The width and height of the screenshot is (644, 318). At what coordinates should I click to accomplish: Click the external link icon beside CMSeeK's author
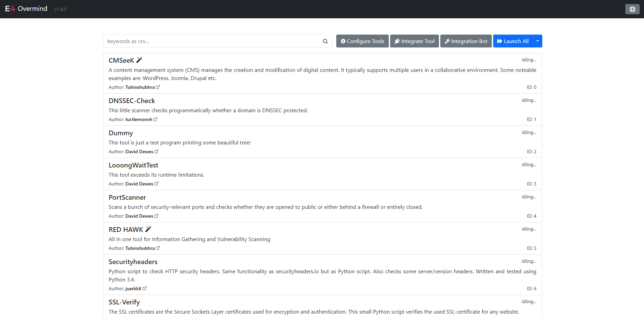158,87
